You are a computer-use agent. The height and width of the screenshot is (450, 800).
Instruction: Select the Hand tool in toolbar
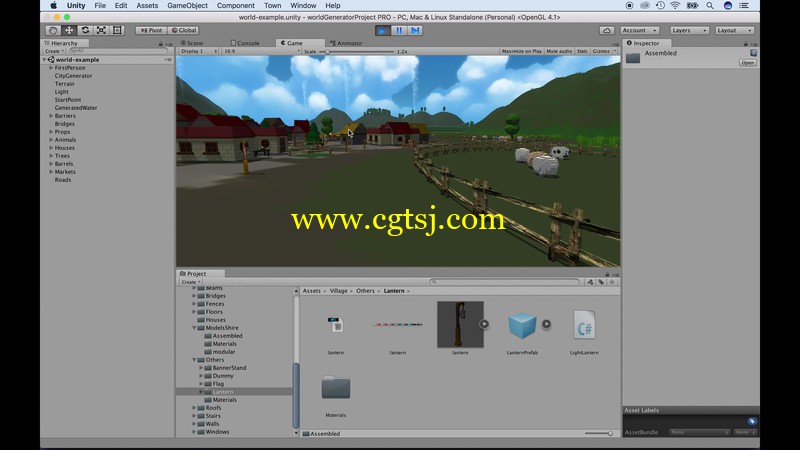tap(53, 30)
